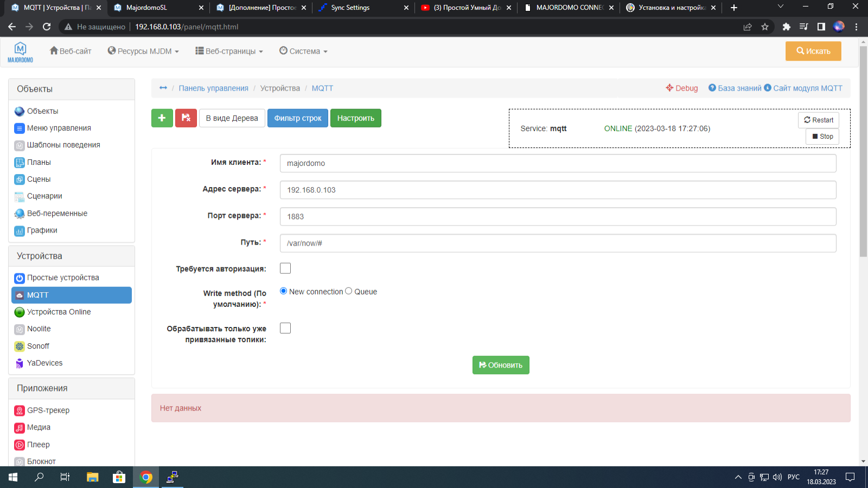Toggle Требуется авторизация checkbox
This screenshot has width=868, height=488.
(x=285, y=268)
